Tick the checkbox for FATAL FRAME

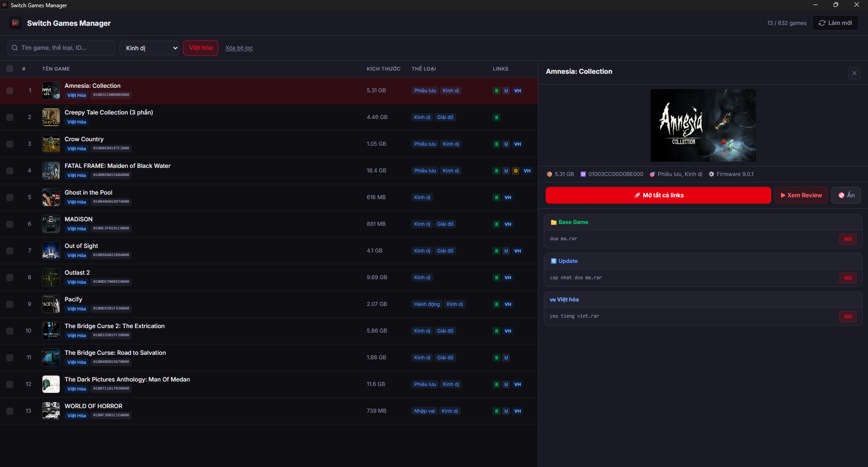point(9,171)
